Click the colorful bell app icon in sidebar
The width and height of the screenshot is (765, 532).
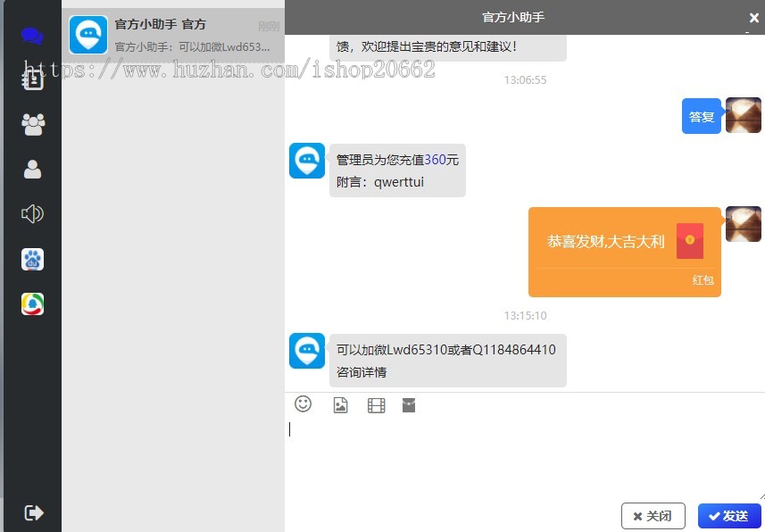point(32,304)
